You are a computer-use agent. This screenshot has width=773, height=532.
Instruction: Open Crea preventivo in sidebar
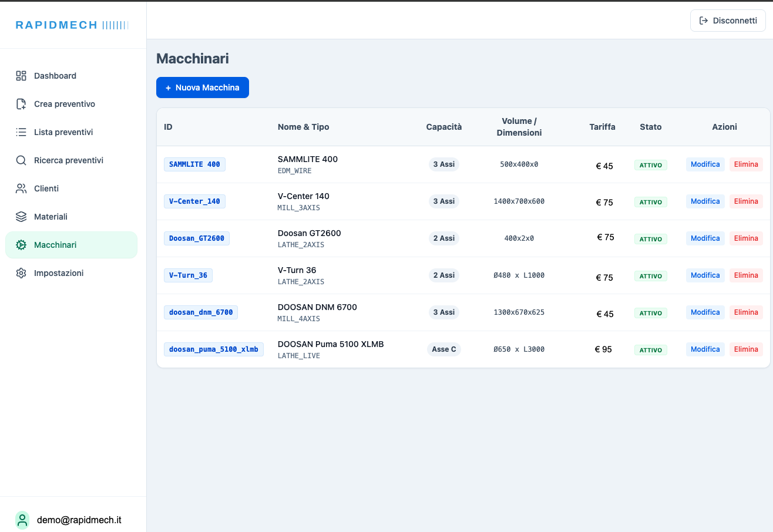click(71, 104)
